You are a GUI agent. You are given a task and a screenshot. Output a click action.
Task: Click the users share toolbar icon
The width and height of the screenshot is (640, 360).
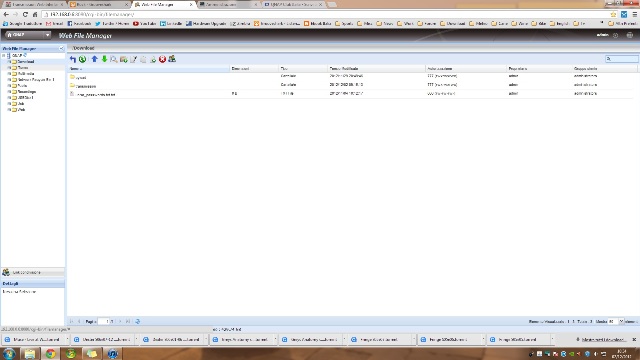pyautogui.click(x=172, y=59)
